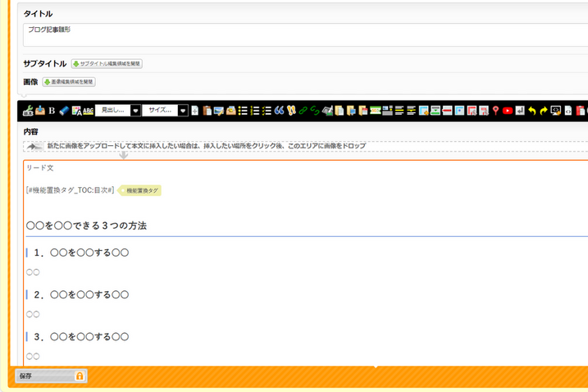This screenshot has width=588, height=392.
Task: Insert a bulleted list
Action: click(243, 110)
